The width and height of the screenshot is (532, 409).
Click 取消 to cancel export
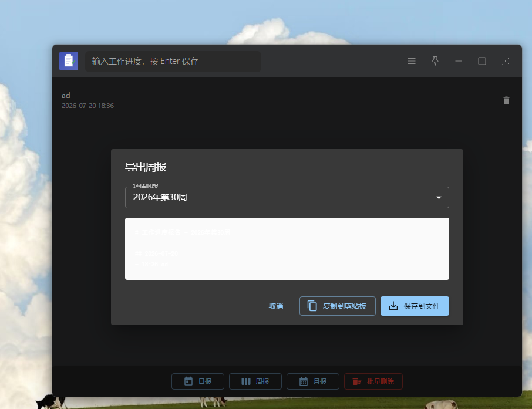276,306
